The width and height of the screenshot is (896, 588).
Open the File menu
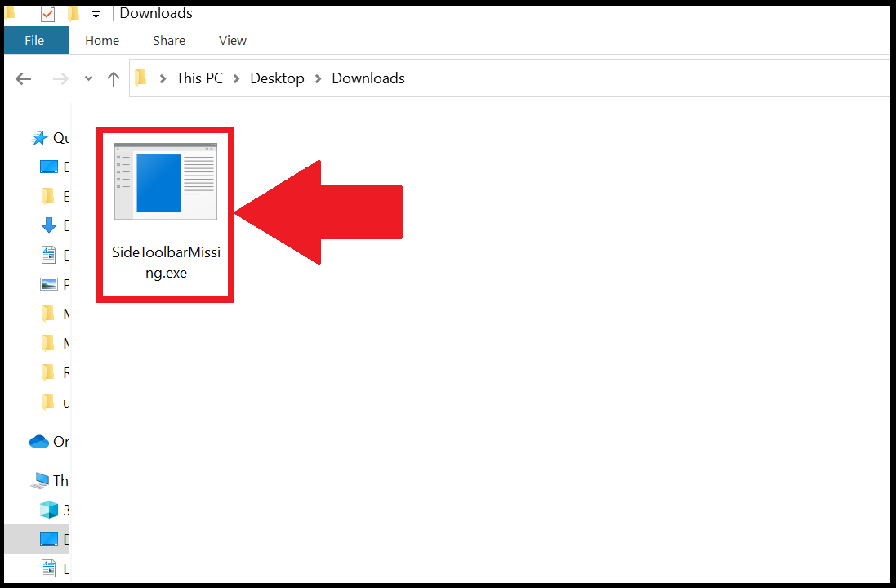35,40
